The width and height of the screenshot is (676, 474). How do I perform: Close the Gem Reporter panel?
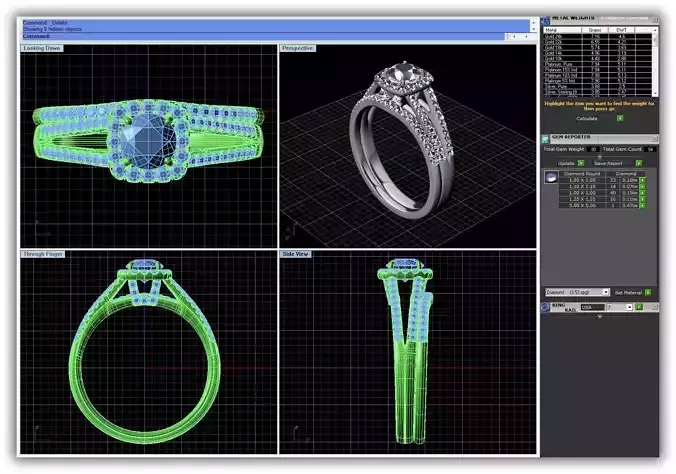tap(654, 138)
